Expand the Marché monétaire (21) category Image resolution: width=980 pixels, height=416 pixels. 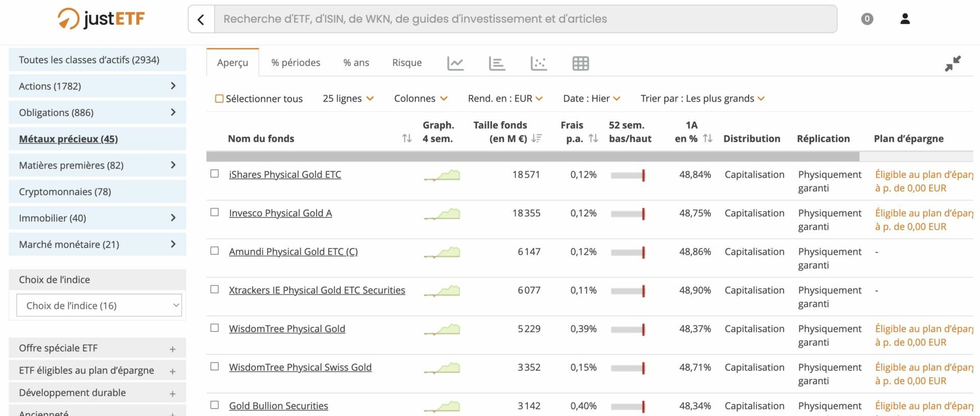point(97,244)
